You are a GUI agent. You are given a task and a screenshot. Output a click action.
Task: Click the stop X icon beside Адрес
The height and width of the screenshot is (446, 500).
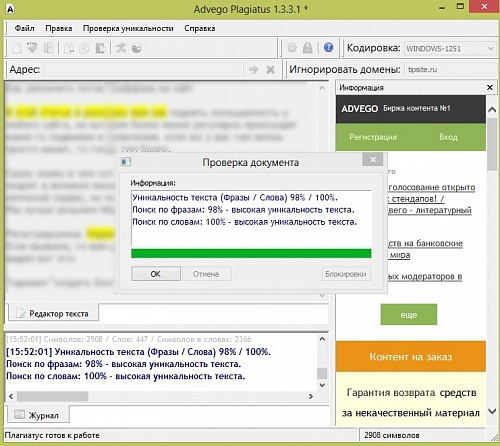point(270,69)
